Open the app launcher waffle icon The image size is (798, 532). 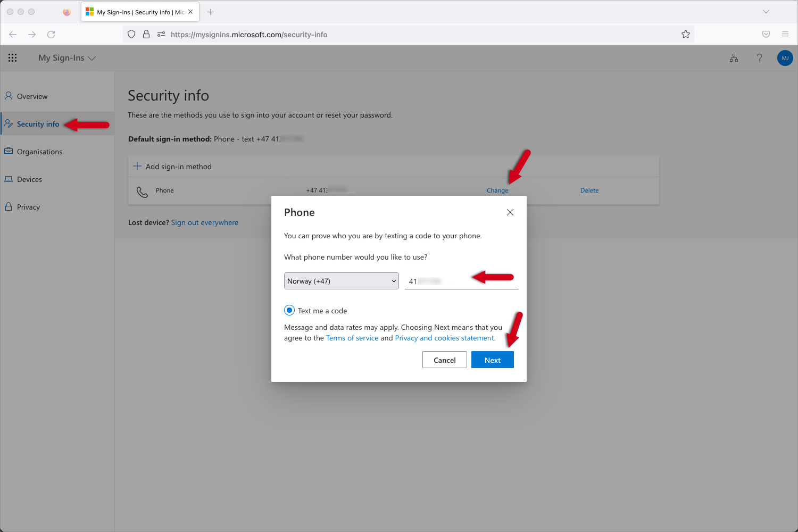point(12,57)
